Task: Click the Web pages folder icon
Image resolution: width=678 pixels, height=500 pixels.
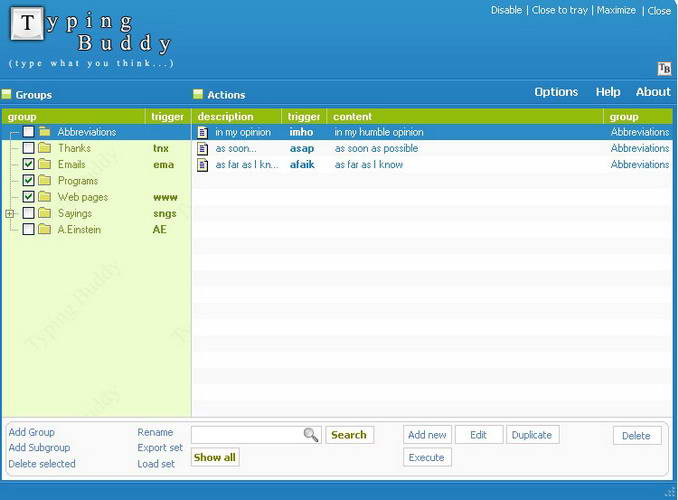Action: pyautogui.click(x=45, y=197)
